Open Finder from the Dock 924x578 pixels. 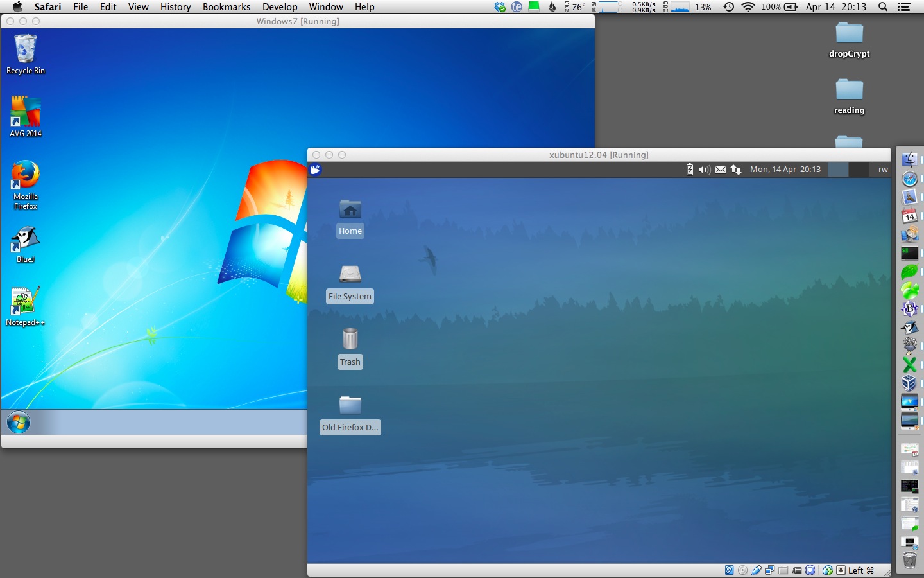[x=909, y=160]
